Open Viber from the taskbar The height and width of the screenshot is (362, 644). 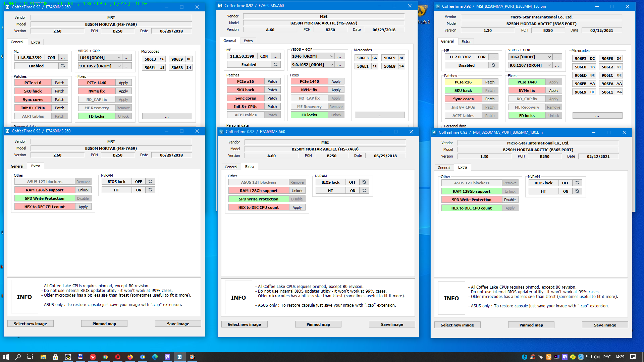[167, 357]
